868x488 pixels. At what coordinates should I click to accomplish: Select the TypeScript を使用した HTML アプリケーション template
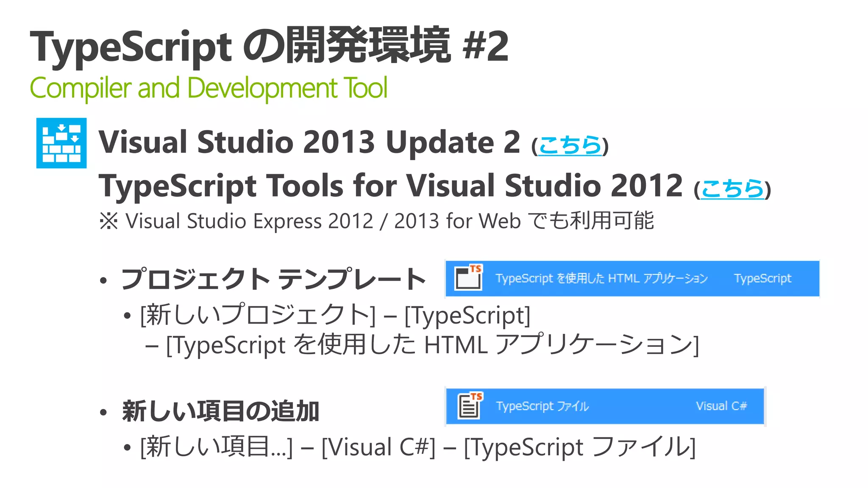tap(632, 278)
